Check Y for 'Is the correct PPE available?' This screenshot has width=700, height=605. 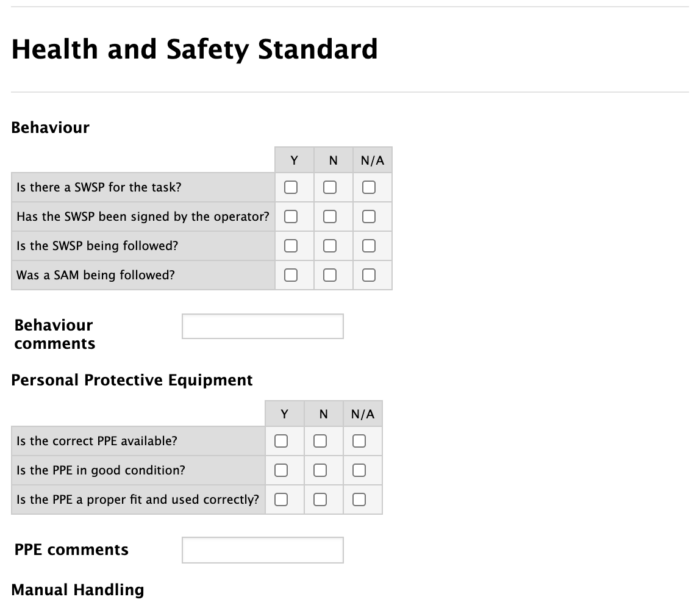(x=281, y=441)
